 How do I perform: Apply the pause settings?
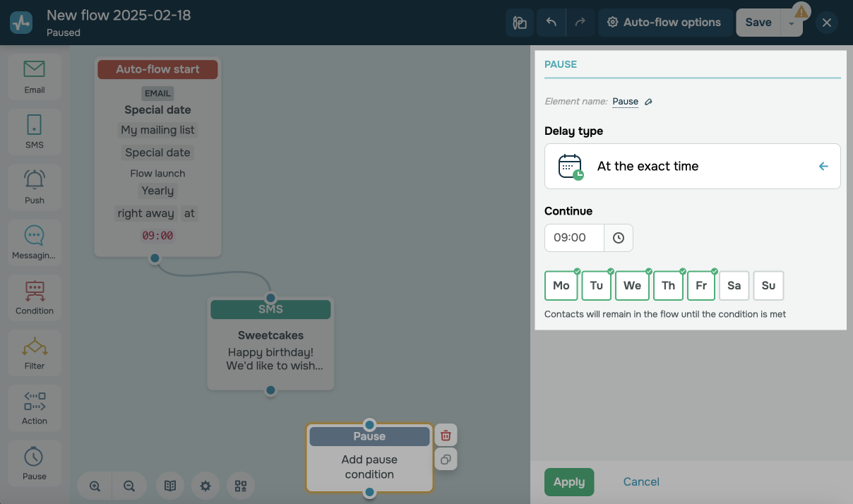click(x=569, y=482)
